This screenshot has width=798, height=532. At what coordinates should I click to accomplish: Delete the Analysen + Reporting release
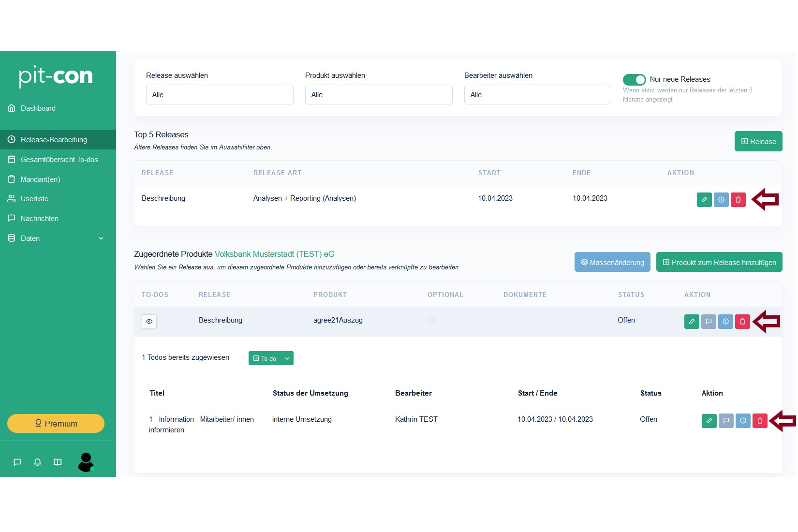[738, 200]
